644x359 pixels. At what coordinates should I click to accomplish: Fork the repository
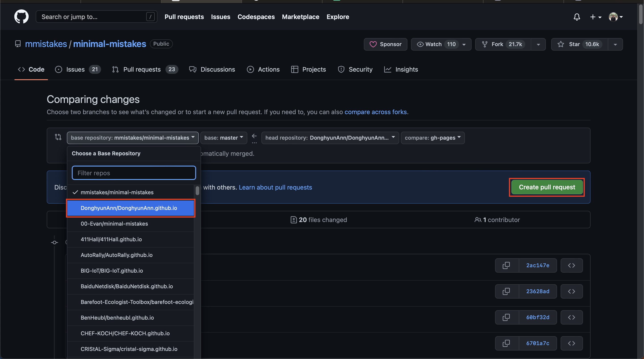pos(503,44)
